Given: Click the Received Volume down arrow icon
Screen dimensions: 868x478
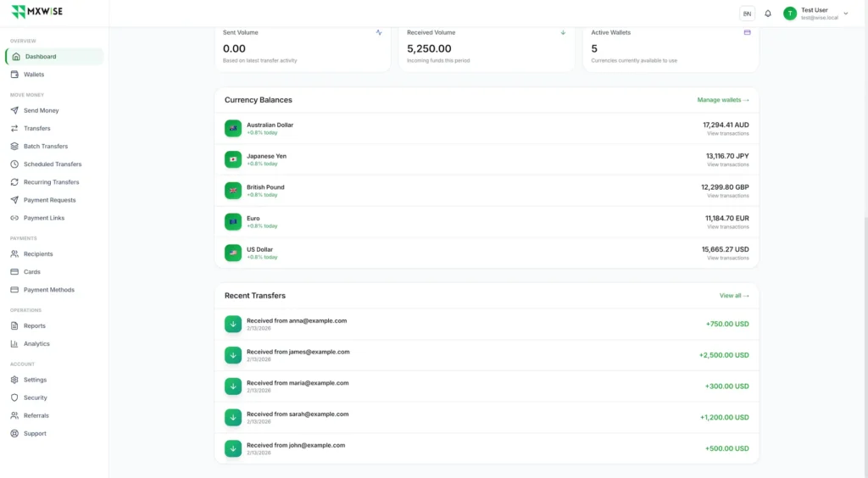Looking at the screenshot, I should point(563,33).
